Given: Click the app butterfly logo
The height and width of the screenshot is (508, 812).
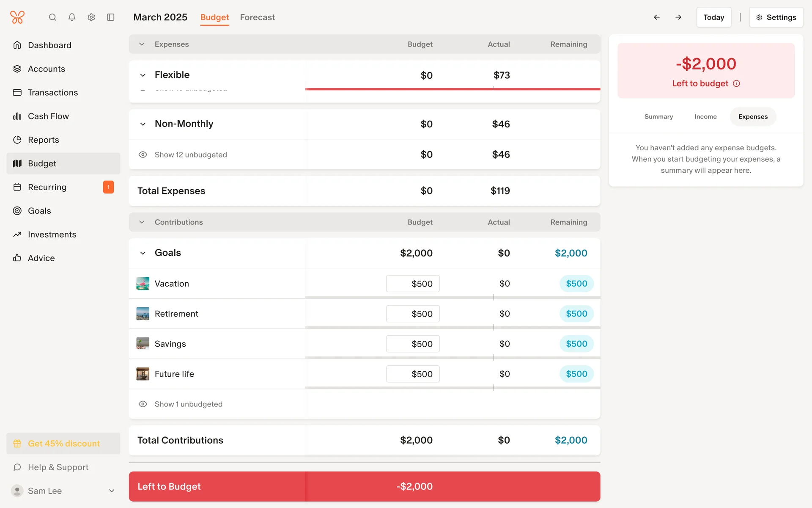Looking at the screenshot, I should (x=17, y=17).
